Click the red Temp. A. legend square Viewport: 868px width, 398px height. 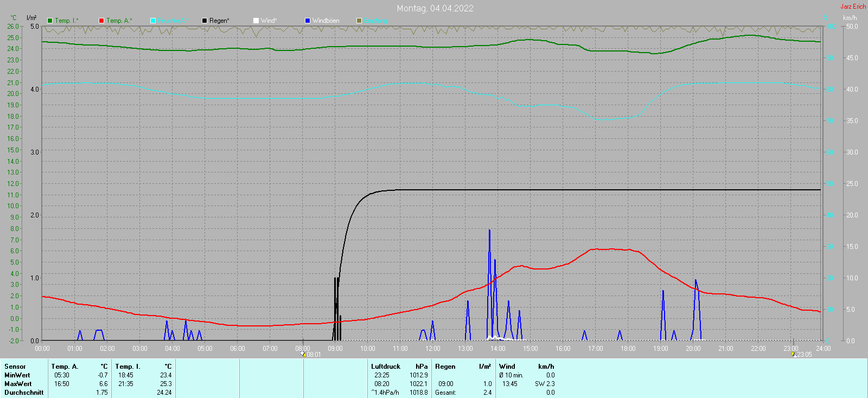(x=101, y=21)
